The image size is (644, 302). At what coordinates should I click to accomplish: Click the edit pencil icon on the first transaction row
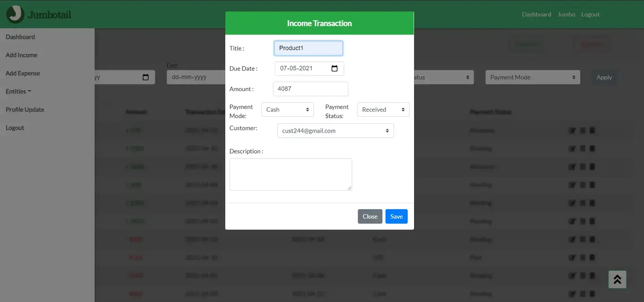572,130
